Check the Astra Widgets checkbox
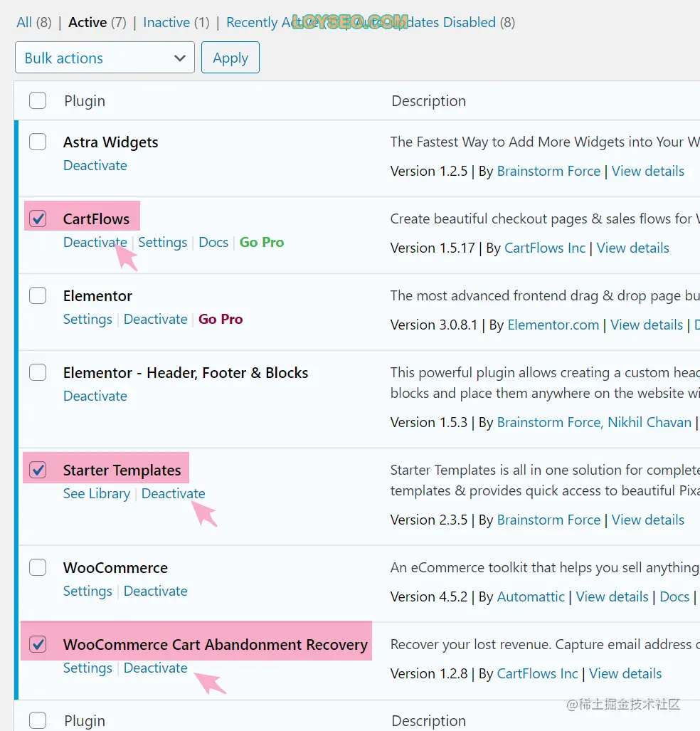This screenshot has height=731, width=700. pos(38,141)
